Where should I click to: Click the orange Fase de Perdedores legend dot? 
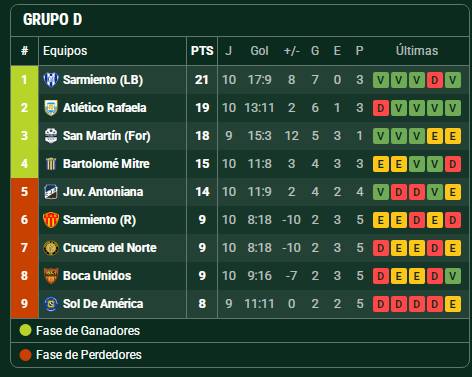pos(25,355)
